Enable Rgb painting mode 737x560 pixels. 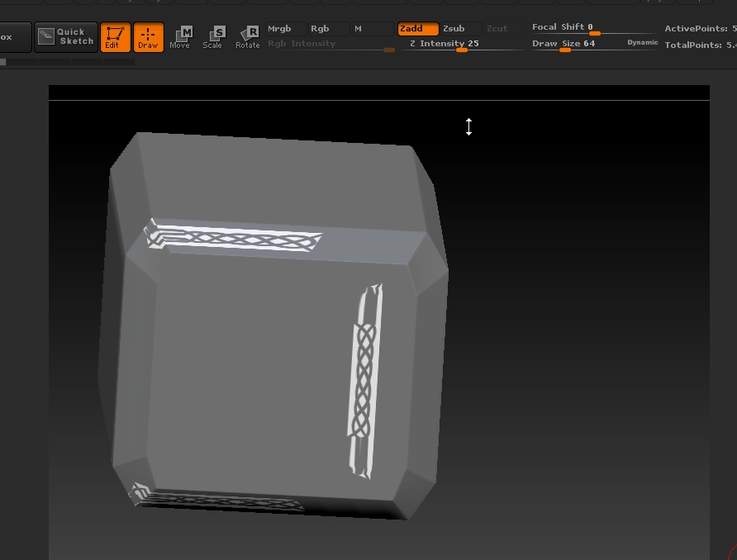tap(329, 29)
